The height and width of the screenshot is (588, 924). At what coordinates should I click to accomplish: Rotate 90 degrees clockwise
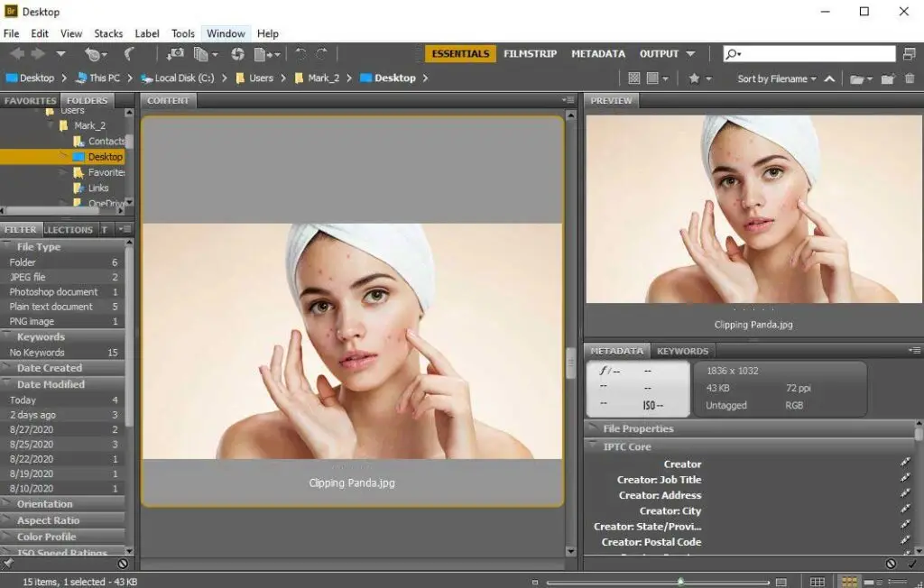(x=322, y=54)
